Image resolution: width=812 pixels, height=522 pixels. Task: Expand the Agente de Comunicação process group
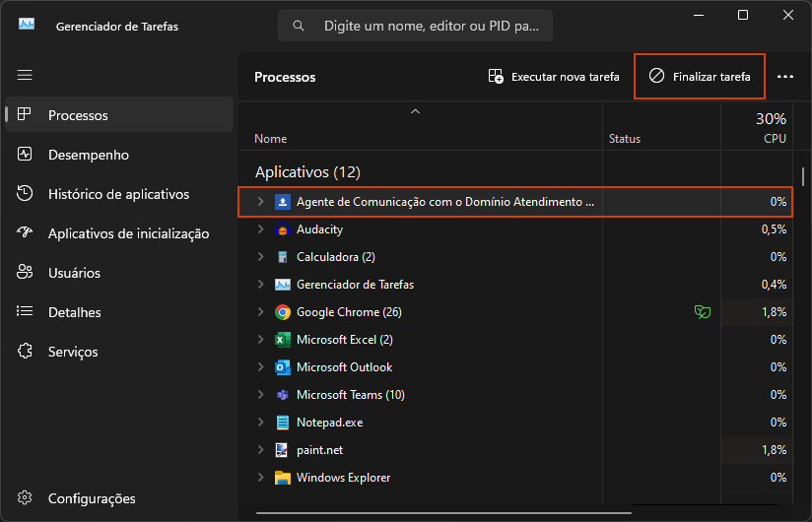click(260, 202)
